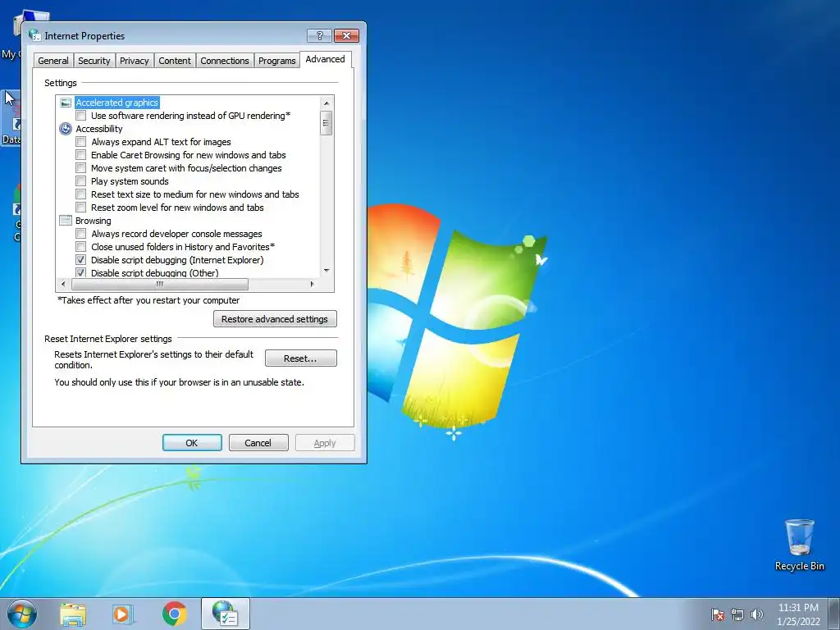This screenshot has width=840, height=630.
Task: Open the Windows Start menu orb
Action: (22, 614)
